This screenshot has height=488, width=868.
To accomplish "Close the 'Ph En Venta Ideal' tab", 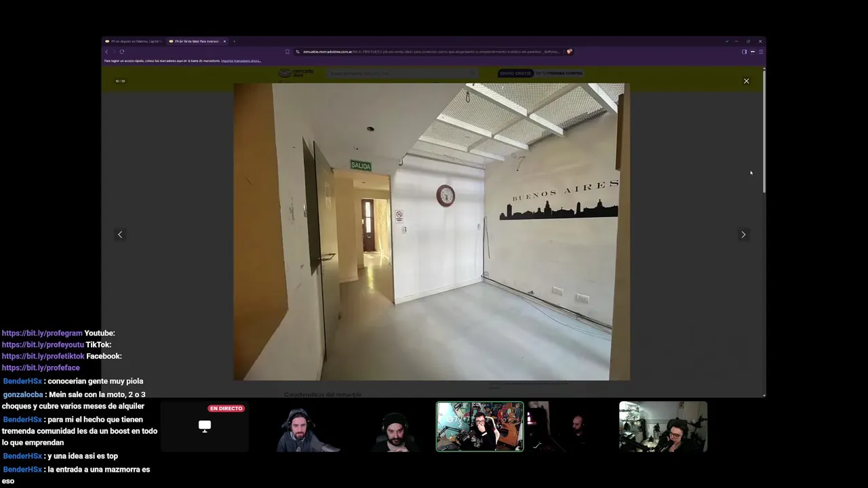I will point(224,41).
